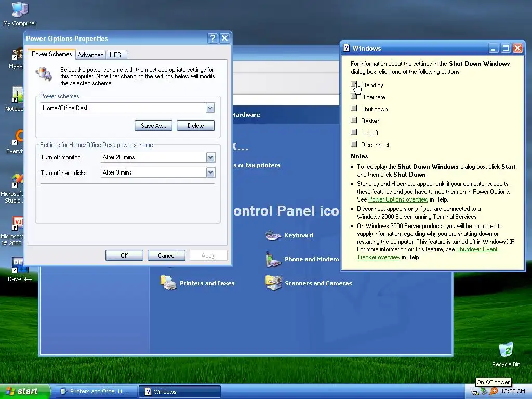Click the Printers and Faxes icon
The image size is (532, 399).
coord(168,283)
